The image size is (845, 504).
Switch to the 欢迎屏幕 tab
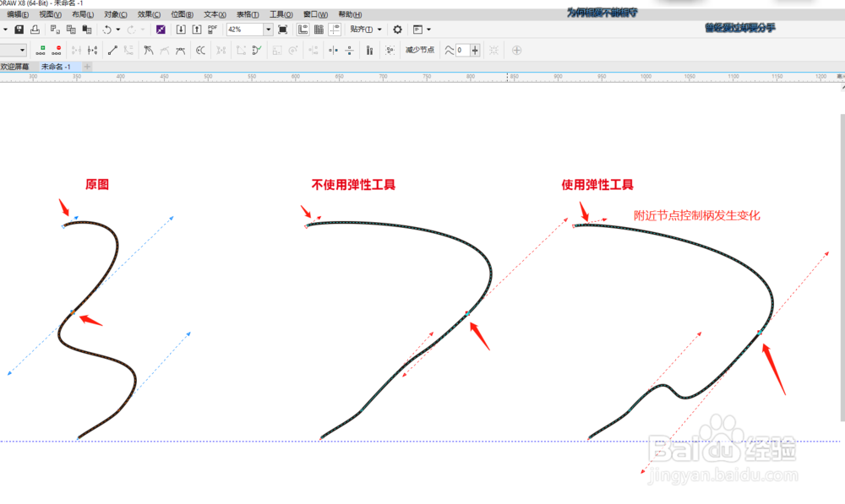pos(15,67)
